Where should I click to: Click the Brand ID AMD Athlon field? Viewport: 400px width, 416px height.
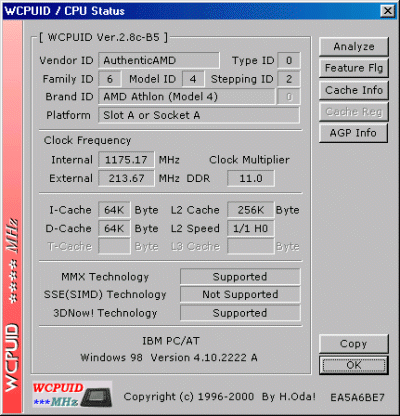click(187, 97)
